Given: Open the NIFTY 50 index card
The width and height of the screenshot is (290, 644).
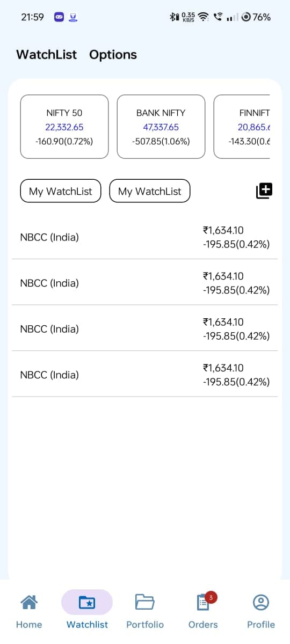Looking at the screenshot, I should coord(64,127).
